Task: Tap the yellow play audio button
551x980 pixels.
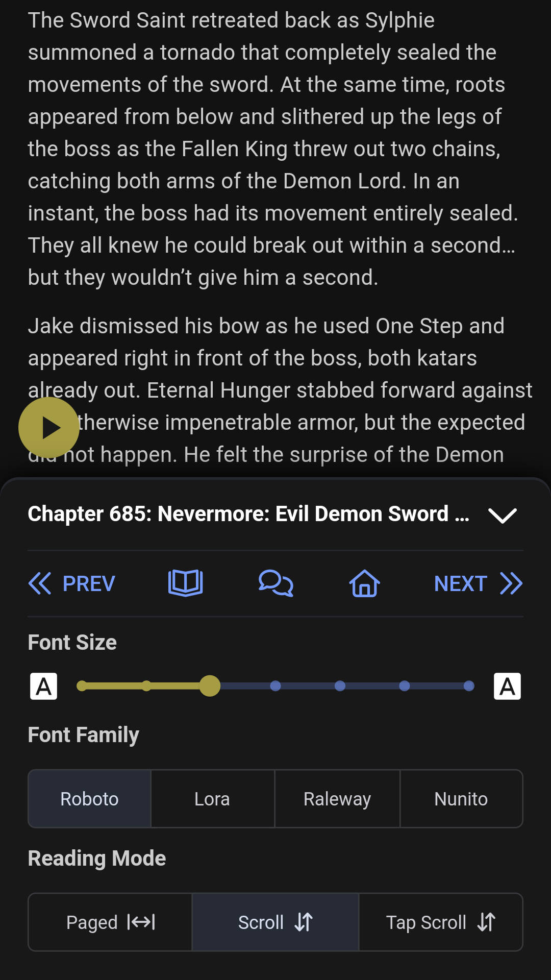Action: tap(49, 428)
